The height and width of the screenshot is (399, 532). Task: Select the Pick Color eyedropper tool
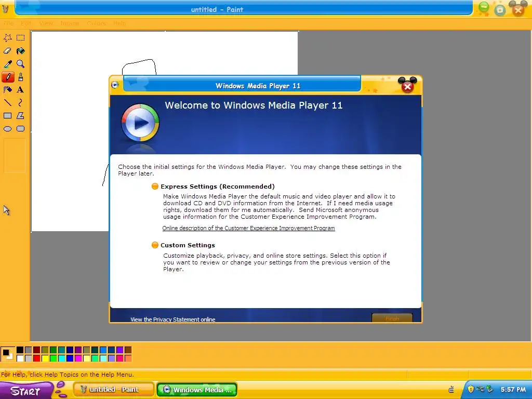(x=7, y=64)
